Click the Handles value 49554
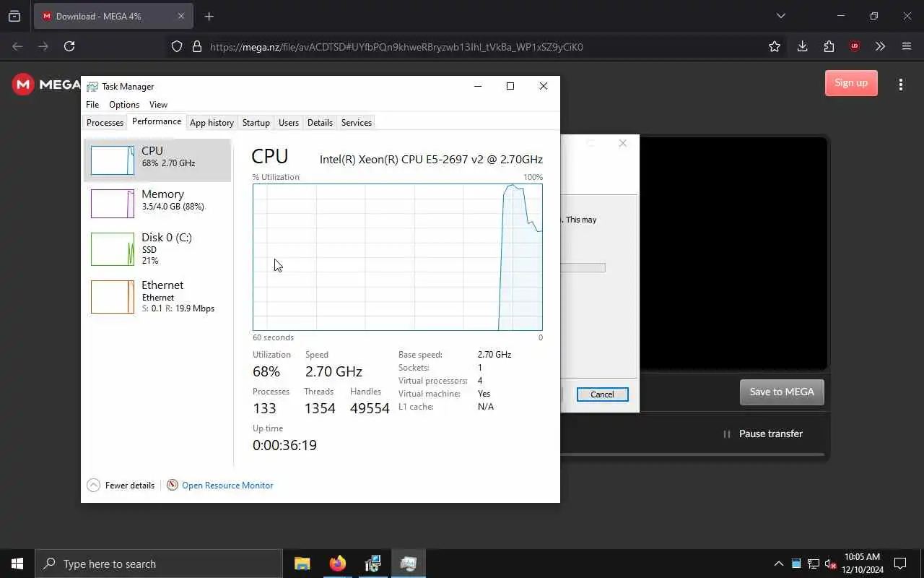The height and width of the screenshot is (578, 924). pyautogui.click(x=370, y=408)
